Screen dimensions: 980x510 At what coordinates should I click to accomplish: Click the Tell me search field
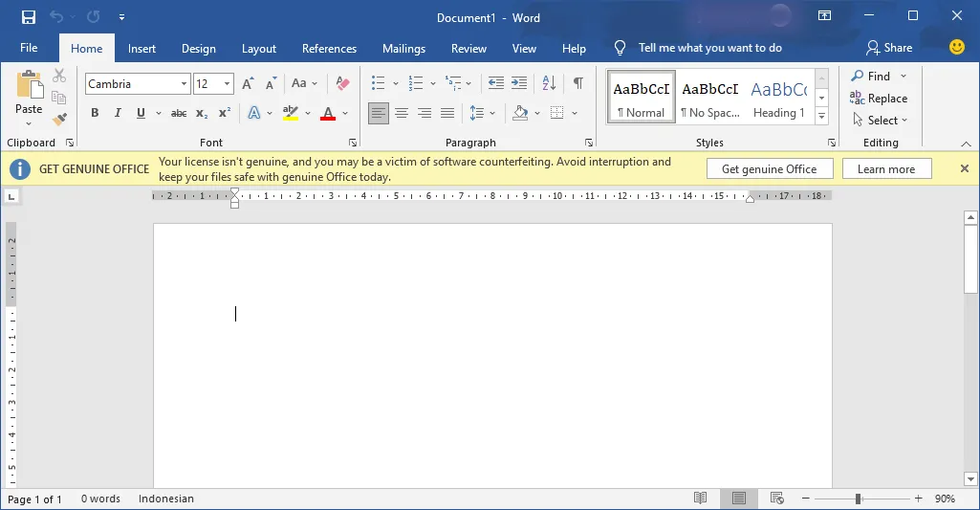click(x=709, y=48)
